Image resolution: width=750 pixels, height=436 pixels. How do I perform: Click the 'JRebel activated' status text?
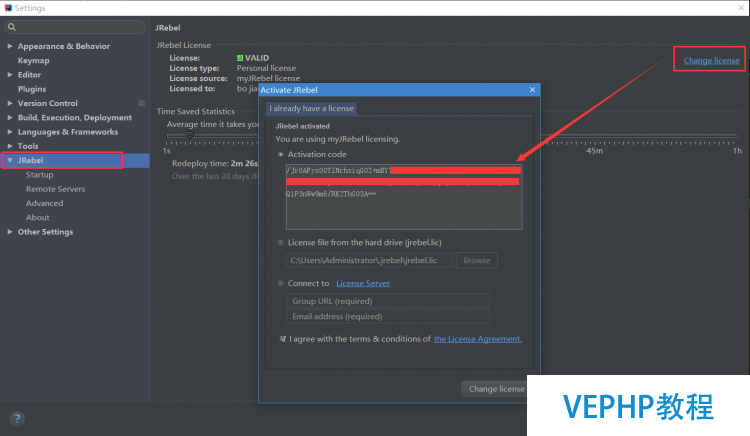302,126
